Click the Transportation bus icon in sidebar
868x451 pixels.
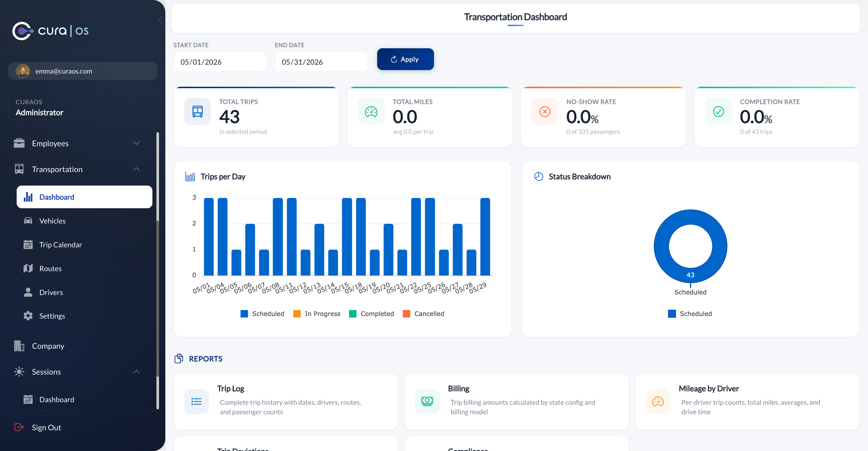[x=19, y=169]
